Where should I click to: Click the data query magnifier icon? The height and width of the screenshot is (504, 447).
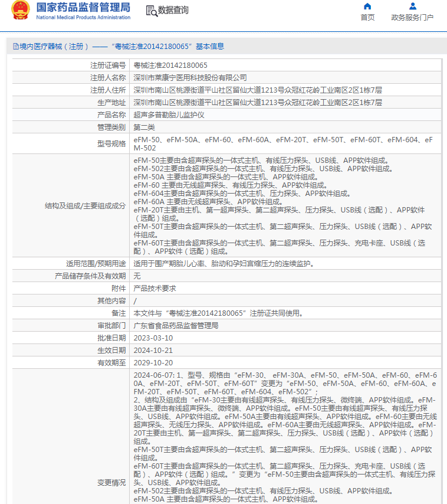[151, 11]
